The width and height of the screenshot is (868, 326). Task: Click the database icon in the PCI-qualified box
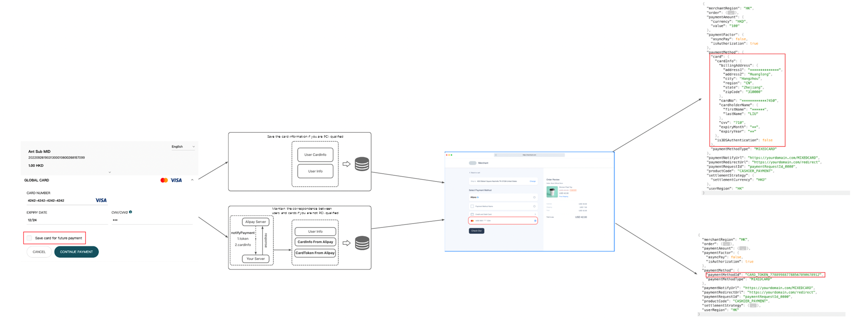[362, 164]
